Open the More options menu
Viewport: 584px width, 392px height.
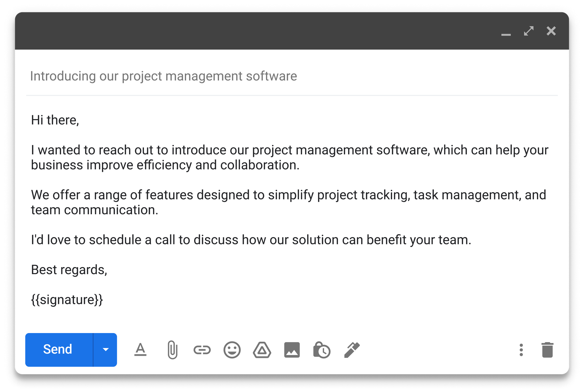[521, 349]
